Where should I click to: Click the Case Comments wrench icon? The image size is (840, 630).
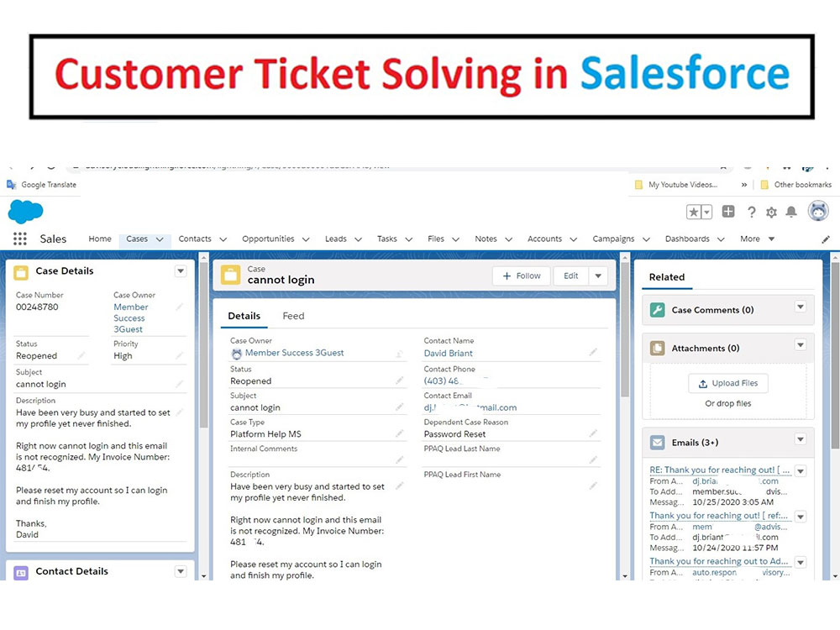[658, 310]
